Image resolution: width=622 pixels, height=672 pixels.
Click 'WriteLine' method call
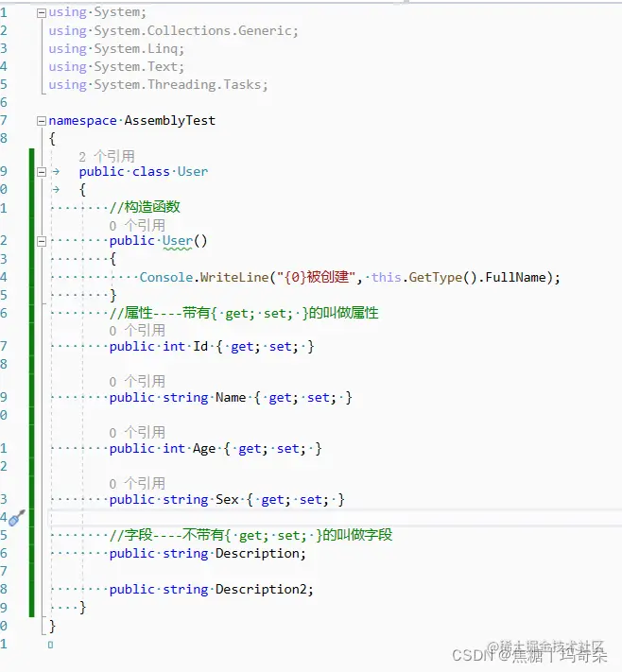[x=234, y=277]
